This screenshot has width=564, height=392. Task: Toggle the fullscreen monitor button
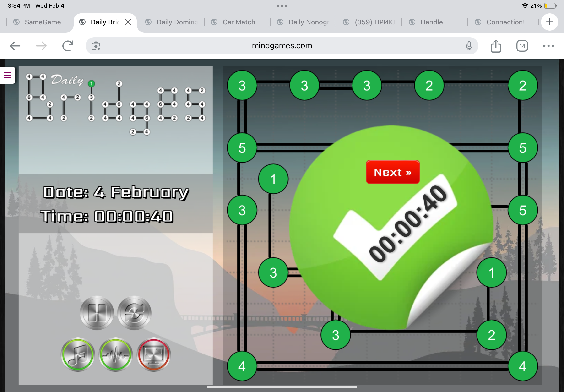click(154, 354)
